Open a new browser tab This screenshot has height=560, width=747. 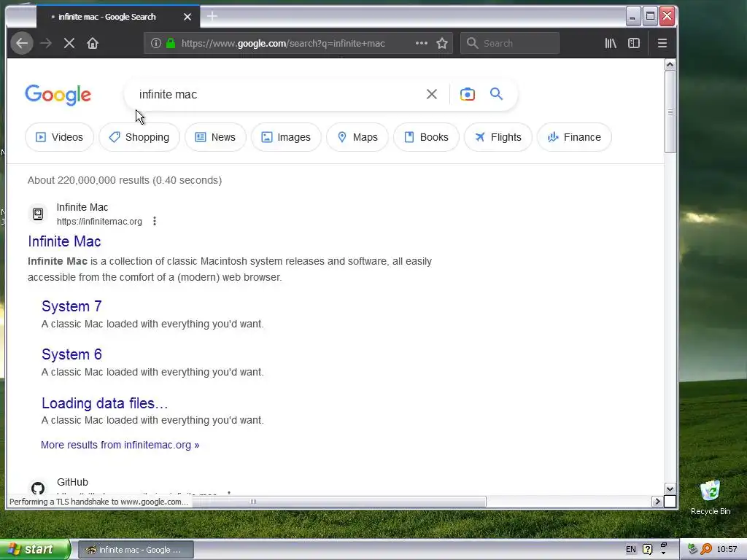coord(212,17)
